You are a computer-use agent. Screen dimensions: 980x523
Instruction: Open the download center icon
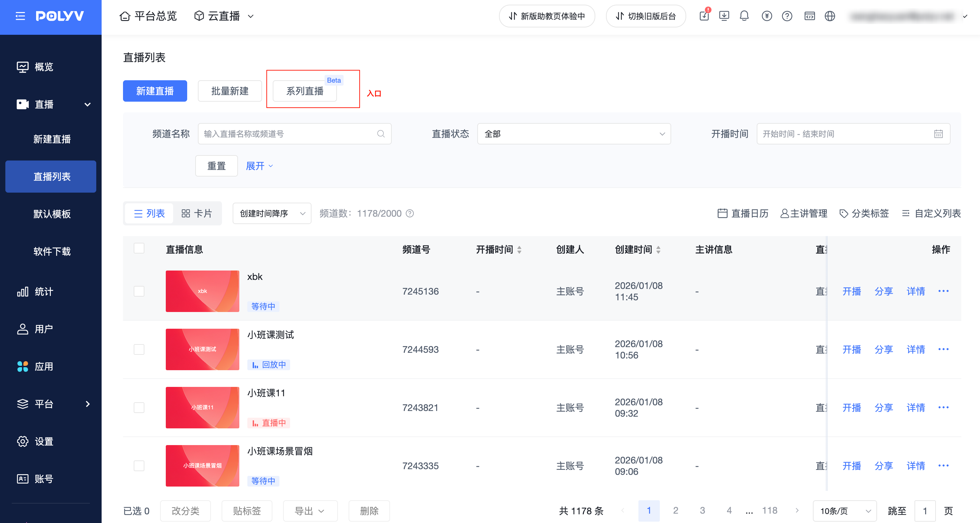tap(724, 16)
